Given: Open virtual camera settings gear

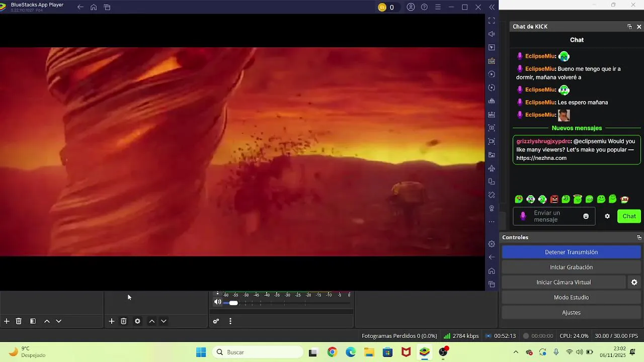Looking at the screenshot, I should 634,282.
